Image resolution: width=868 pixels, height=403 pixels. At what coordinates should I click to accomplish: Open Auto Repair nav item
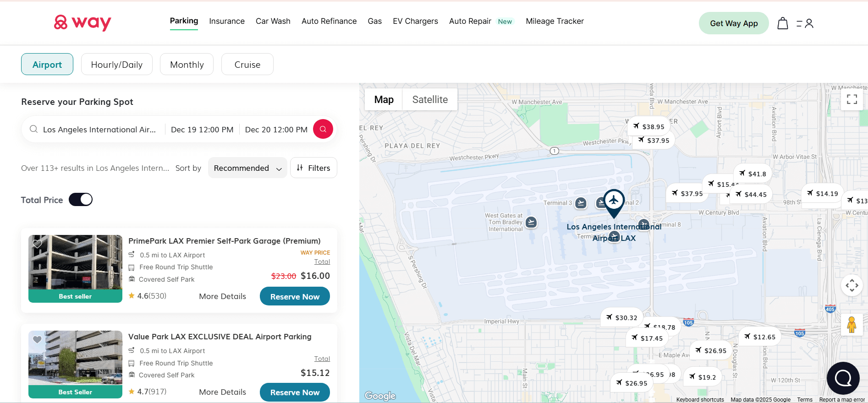470,21
